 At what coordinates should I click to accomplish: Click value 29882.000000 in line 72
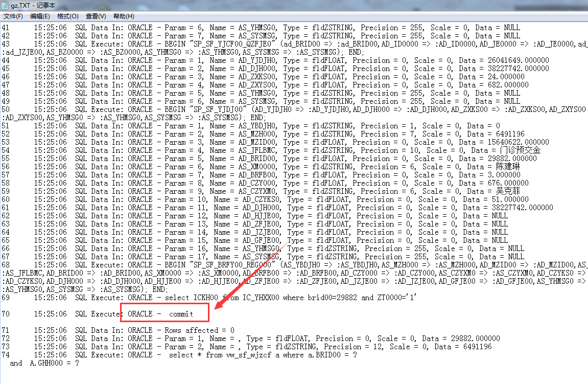point(476,338)
